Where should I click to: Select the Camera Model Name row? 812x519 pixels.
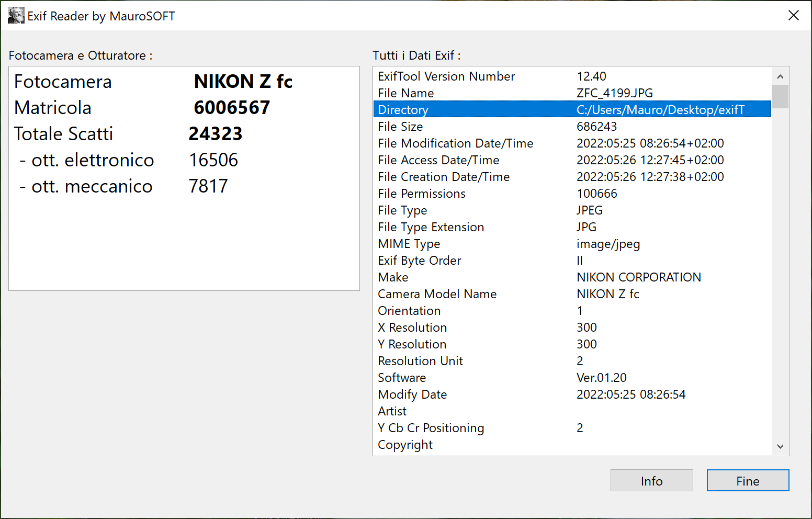pyautogui.click(x=572, y=294)
